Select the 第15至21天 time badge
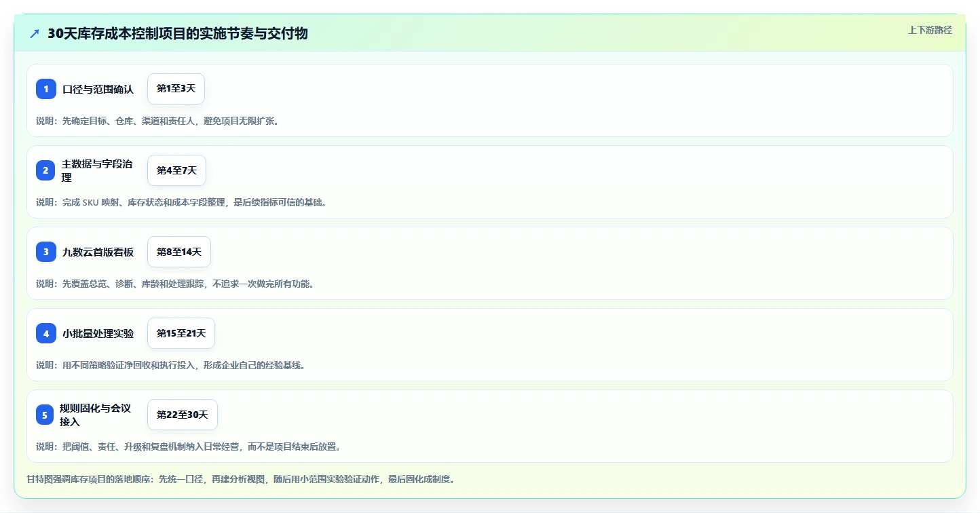This screenshot has width=980, height=513. click(x=181, y=333)
